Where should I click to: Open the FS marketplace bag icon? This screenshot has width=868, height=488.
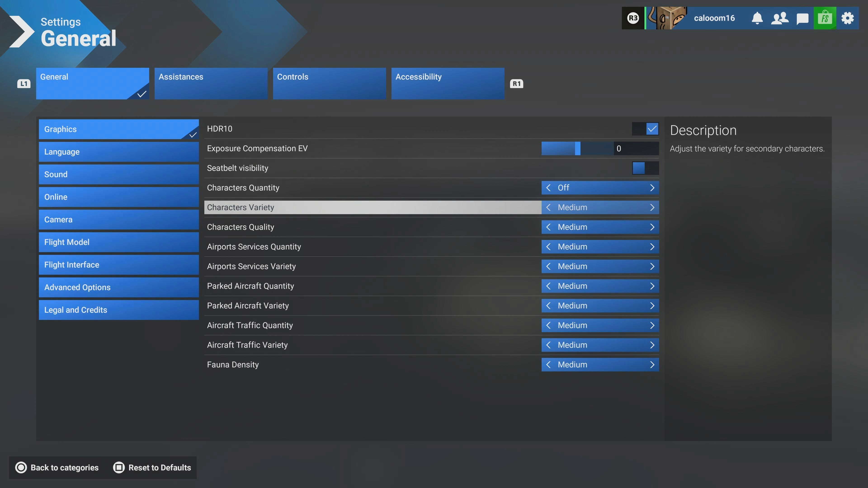tap(825, 18)
